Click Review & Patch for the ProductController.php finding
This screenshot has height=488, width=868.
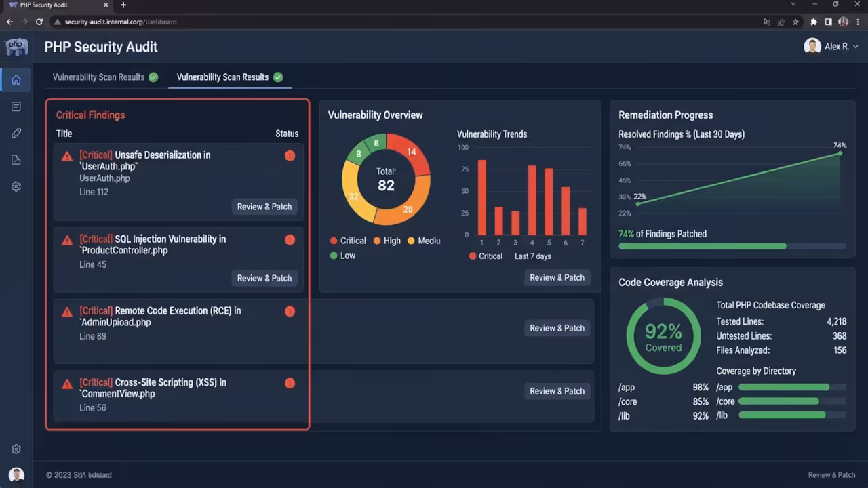tap(264, 278)
